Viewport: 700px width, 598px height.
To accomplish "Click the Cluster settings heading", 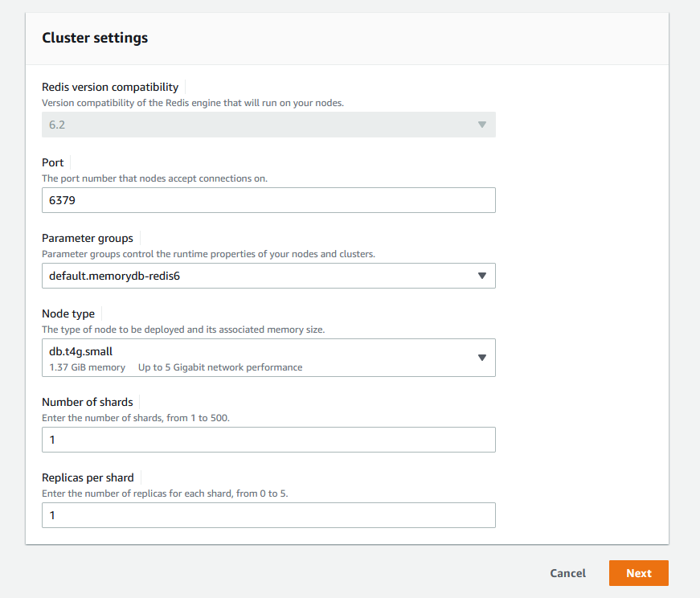I will click(x=95, y=38).
